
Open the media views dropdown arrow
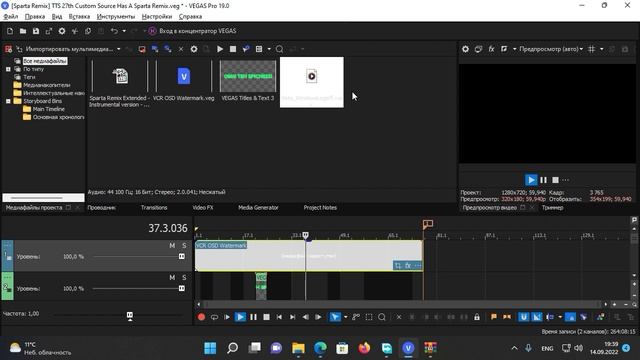269,49
